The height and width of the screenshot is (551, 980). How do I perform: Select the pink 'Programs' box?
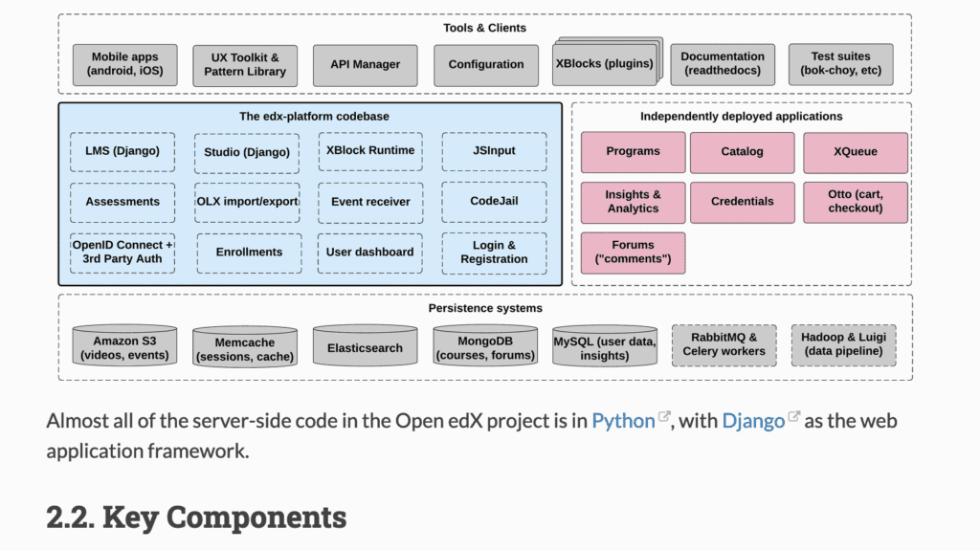point(634,152)
